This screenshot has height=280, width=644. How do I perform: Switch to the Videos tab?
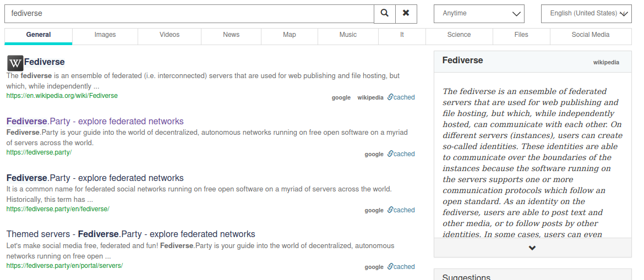[170, 35]
